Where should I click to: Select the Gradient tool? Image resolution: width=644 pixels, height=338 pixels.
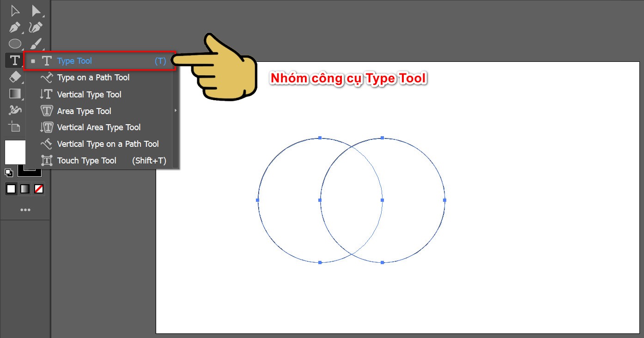[x=14, y=93]
